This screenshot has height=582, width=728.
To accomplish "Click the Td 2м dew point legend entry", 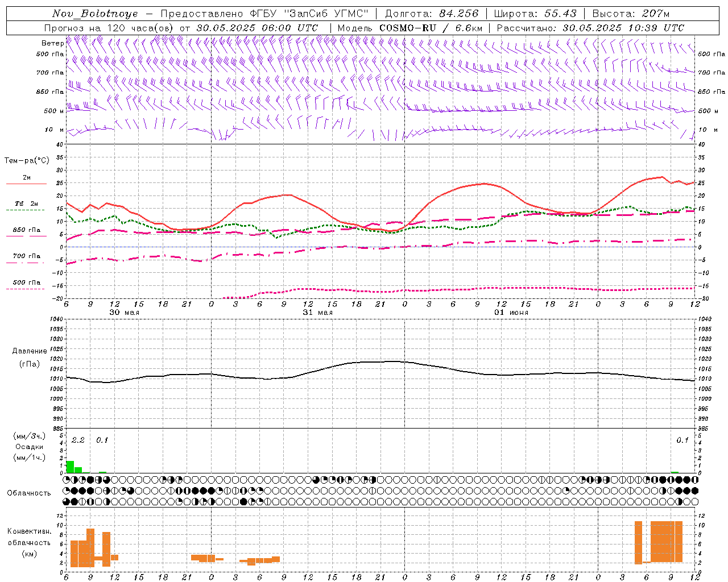I will pos(27,203).
